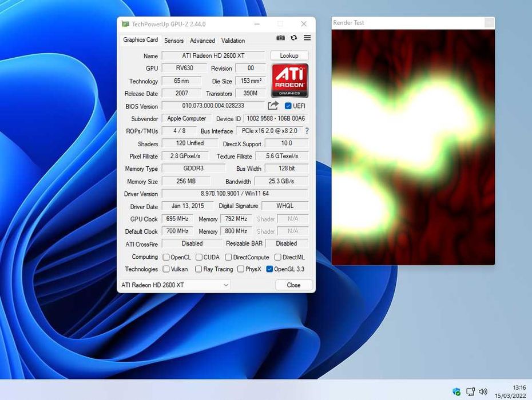The image size is (532, 400).
Task: Click the Shaders 120 Unified field
Action: pyautogui.click(x=190, y=143)
